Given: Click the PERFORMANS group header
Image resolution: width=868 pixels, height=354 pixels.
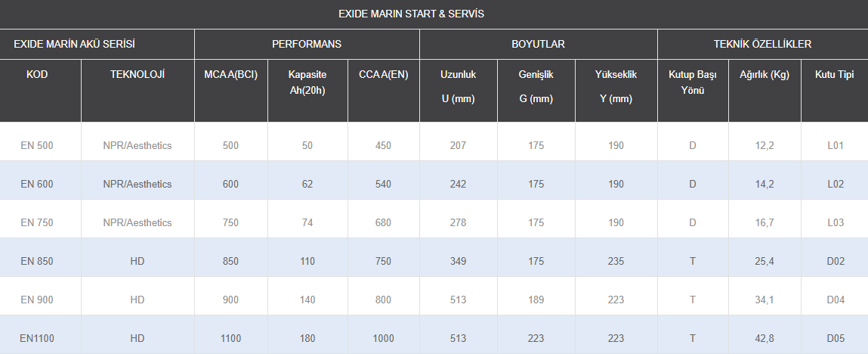Looking at the screenshot, I should 307,44.
